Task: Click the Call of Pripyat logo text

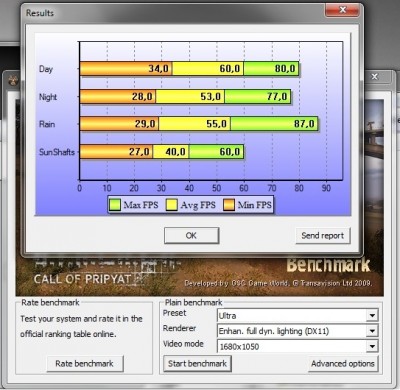Action: pos(83,279)
